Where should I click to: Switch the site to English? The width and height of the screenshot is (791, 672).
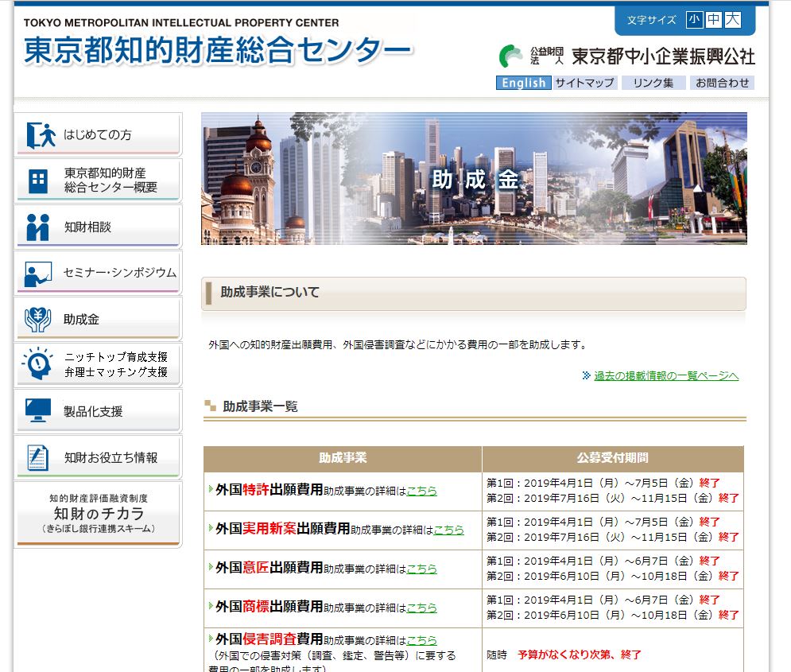point(523,83)
